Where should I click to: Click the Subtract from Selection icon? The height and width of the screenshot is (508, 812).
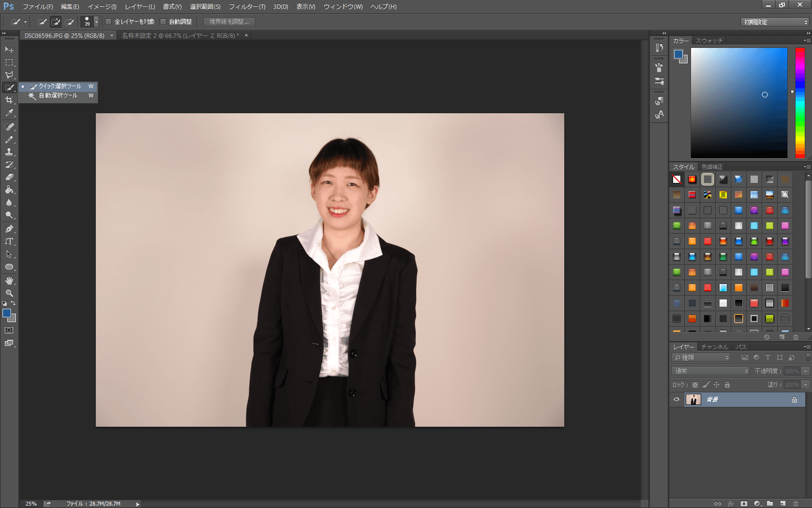(70, 22)
